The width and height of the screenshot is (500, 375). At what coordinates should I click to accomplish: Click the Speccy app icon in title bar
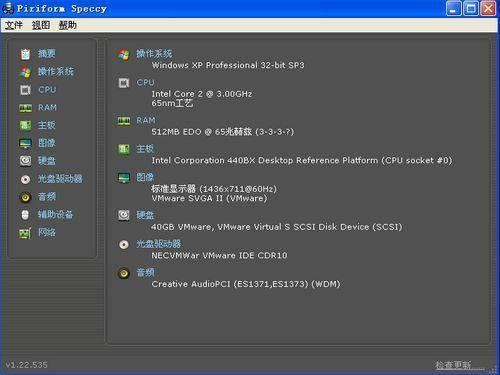pos(8,8)
